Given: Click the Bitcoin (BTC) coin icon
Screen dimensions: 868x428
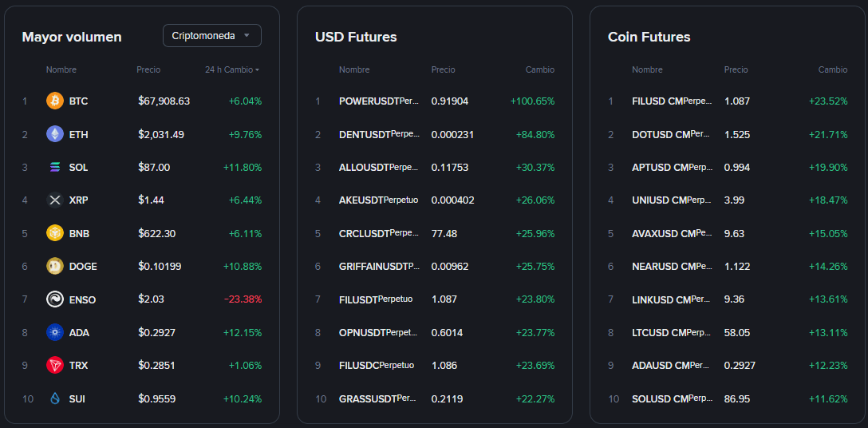Looking at the screenshot, I should point(54,101).
